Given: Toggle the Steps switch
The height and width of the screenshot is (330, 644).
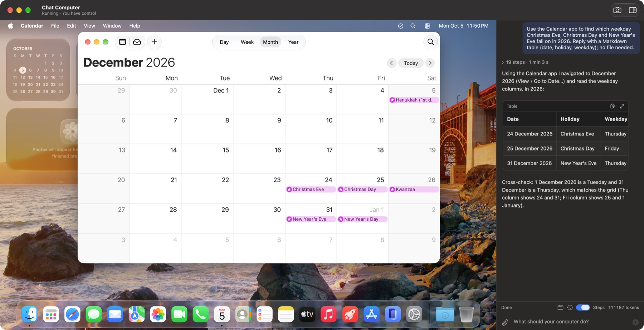Looking at the screenshot, I should pyautogui.click(x=583, y=307).
